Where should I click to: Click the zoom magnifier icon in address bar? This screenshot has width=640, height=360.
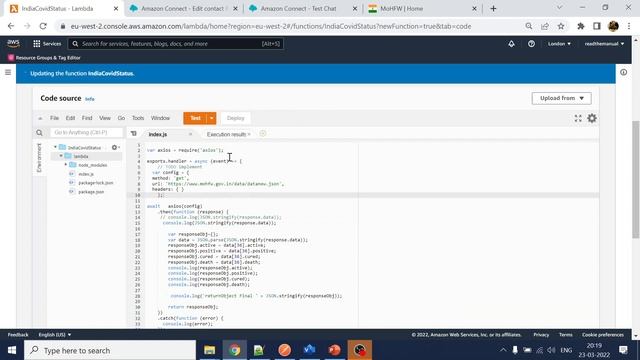click(x=529, y=26)
